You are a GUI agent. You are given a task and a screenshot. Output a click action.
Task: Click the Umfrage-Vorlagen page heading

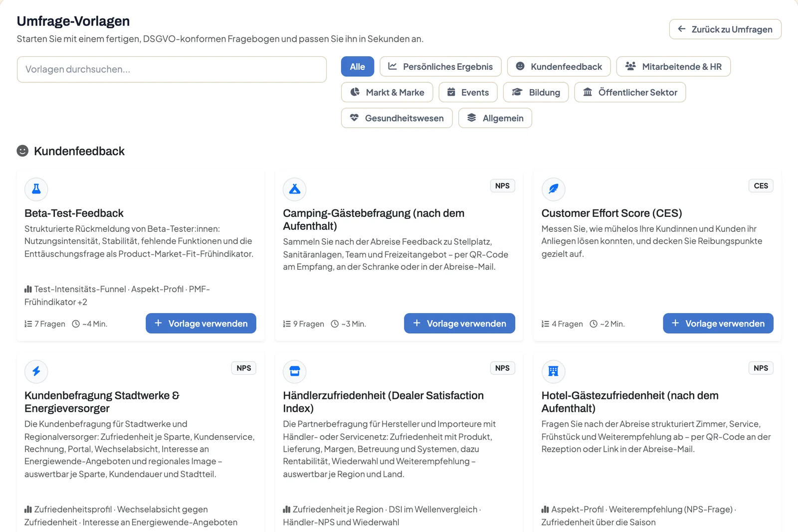coord(73,21)
